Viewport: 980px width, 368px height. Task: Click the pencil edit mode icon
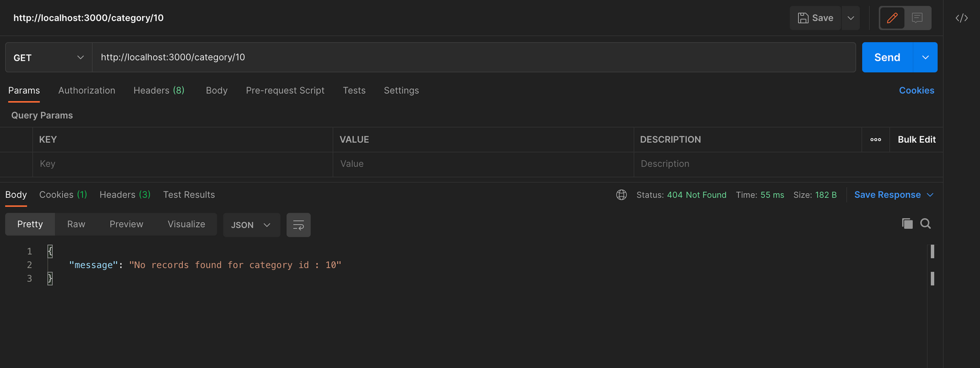[892, 18]
